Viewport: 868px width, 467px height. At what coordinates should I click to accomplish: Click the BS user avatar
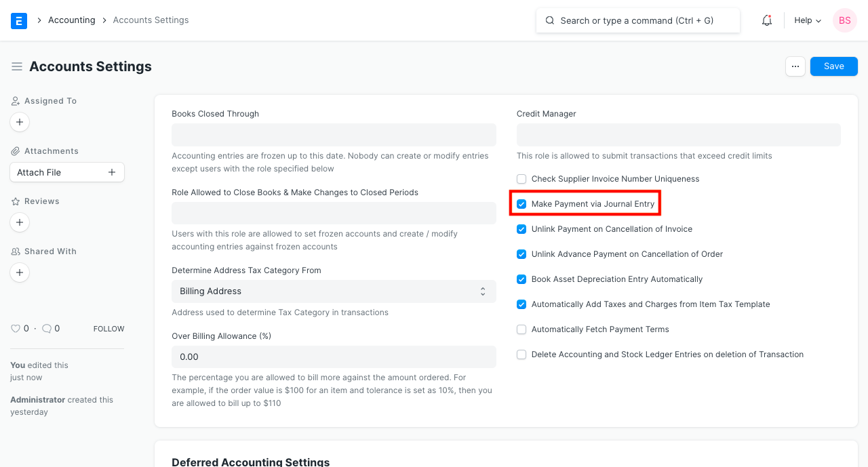pos(844,20)
